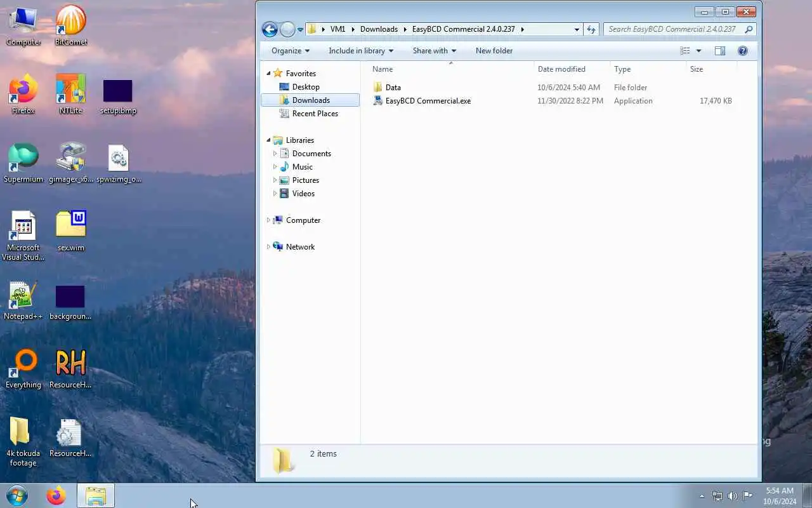Open the Pictures library
The height and width of the screenshot is (508, 812).
click(x=305, y=180)
